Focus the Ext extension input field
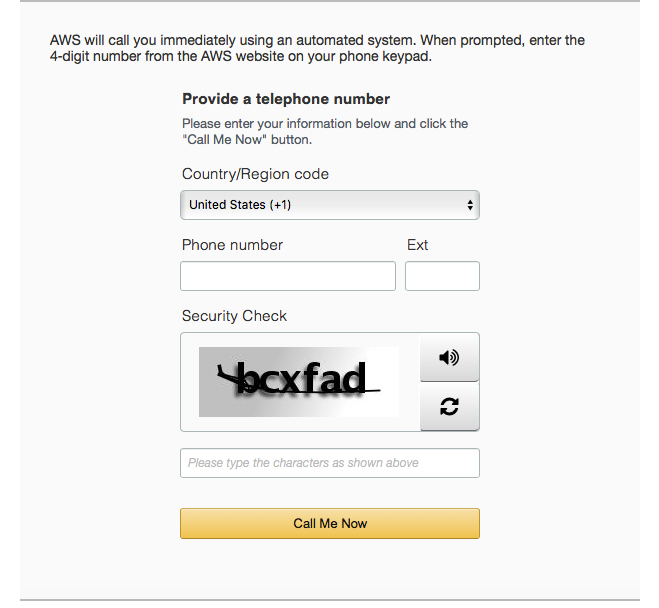 pos(442,276)
